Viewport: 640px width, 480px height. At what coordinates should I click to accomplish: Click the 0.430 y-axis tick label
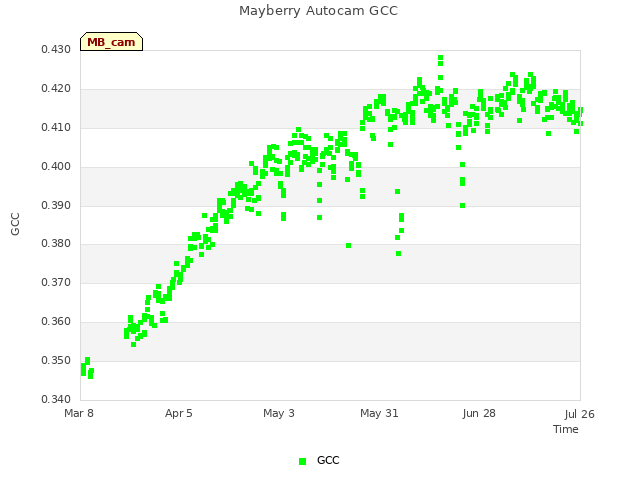[x=56, y=50]
